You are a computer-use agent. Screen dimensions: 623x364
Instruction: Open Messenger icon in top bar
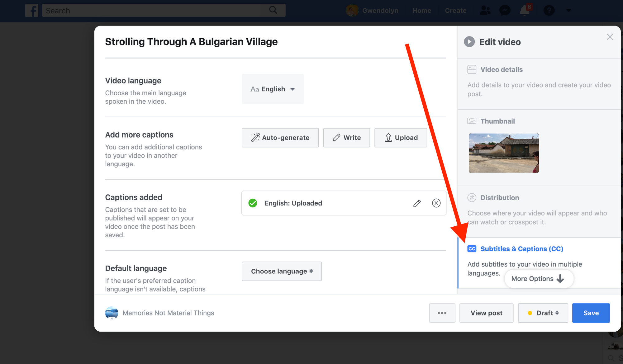click(505, 11)
